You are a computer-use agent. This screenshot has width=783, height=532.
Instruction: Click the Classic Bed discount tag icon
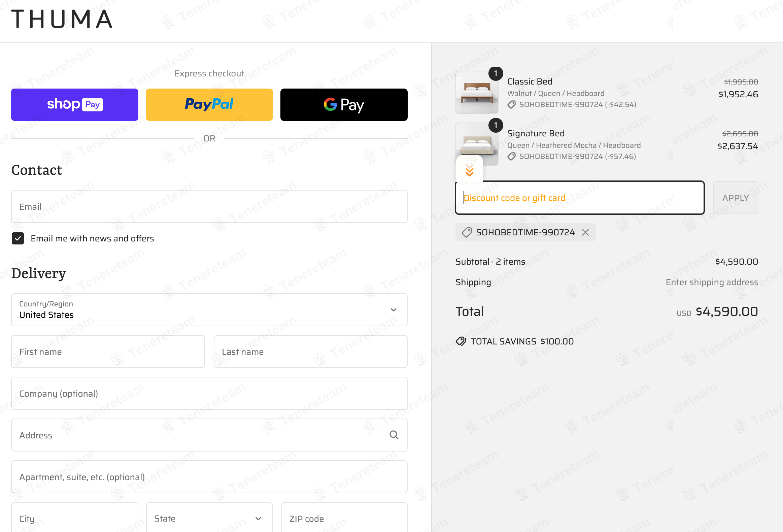pyautogui.click(x=511, y=105)
